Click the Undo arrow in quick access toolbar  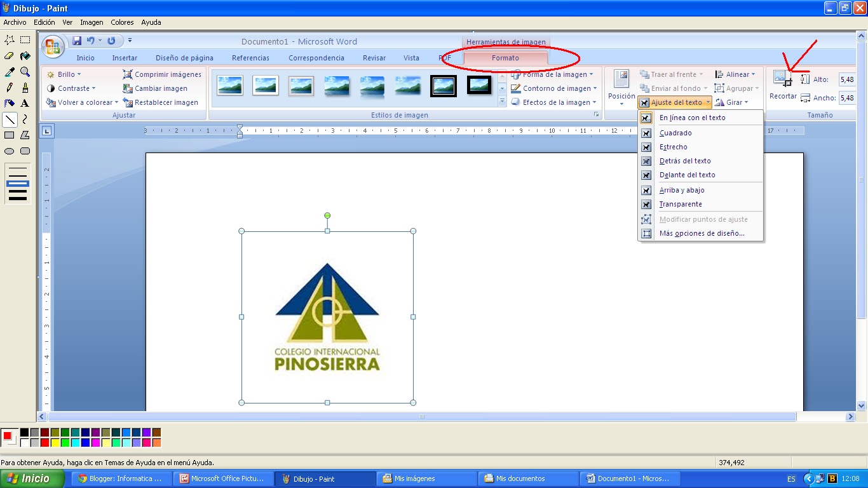(x=91, y=41)
